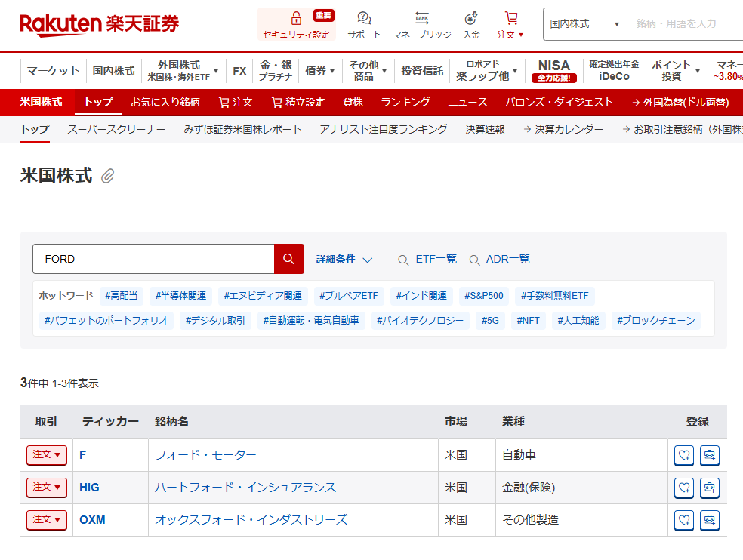This screenshot has height=560, width=743.
Task: Open マーケット navigation item
Action: click(x=53, y=71)
